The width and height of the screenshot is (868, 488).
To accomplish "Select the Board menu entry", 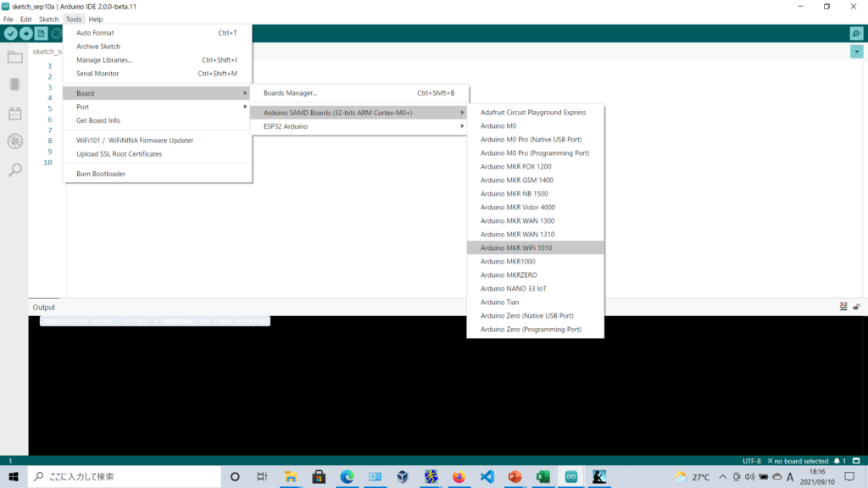I will (x=157, y=93).
